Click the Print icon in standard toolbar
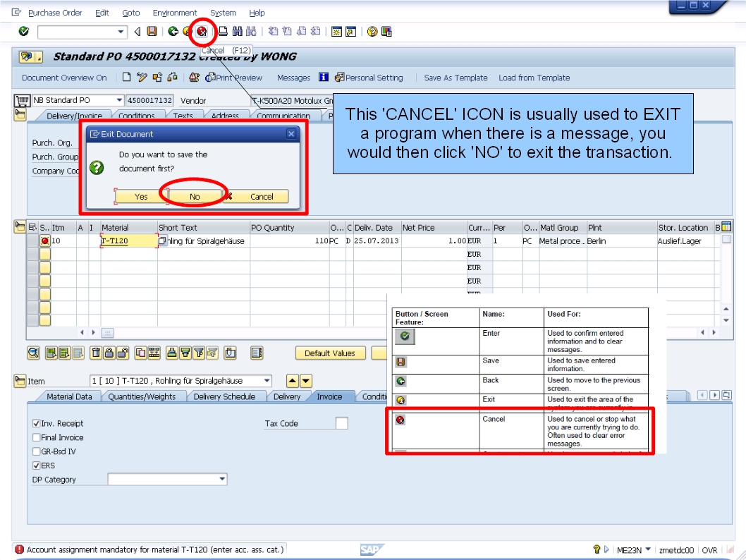Screen dimensions: 746x560 coord(223,32)
